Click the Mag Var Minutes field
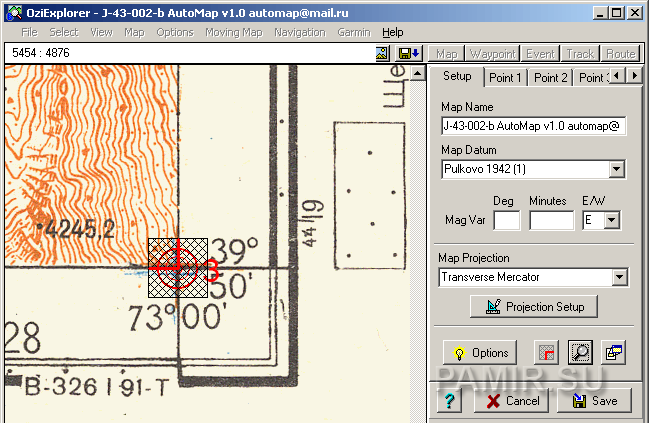The height and width of the screenshot is (423, 649). [x=552, y=220]
